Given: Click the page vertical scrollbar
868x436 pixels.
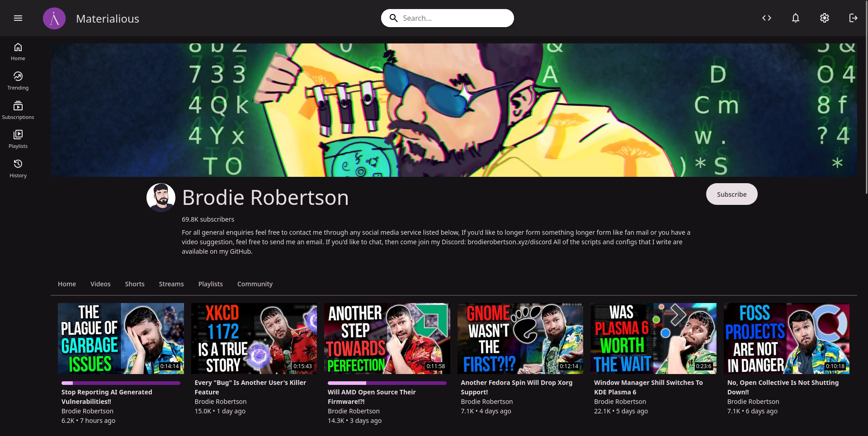Looking at the screenshot, I should [866, 97].
